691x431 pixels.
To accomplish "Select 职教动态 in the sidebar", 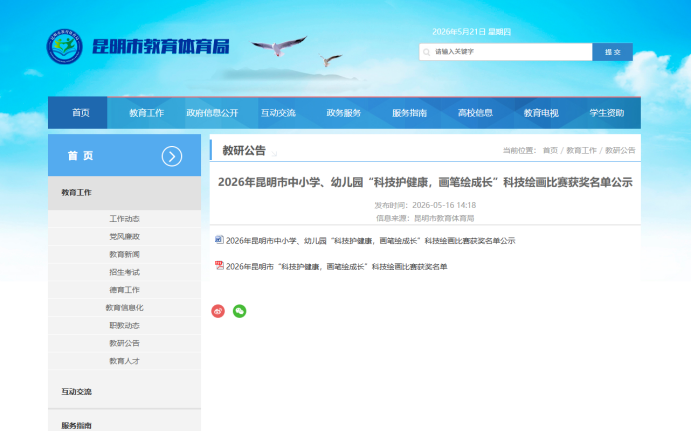I will (124, 325).
